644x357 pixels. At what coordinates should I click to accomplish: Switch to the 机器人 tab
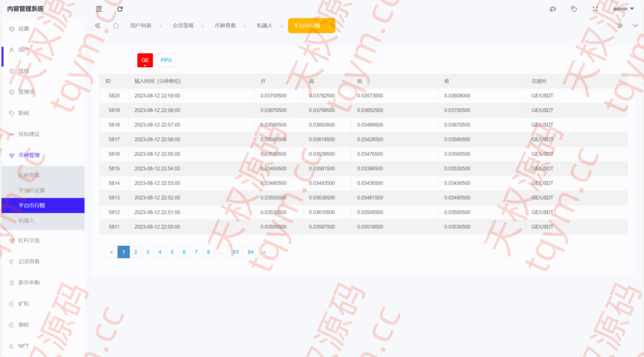(x=265, y=25)
